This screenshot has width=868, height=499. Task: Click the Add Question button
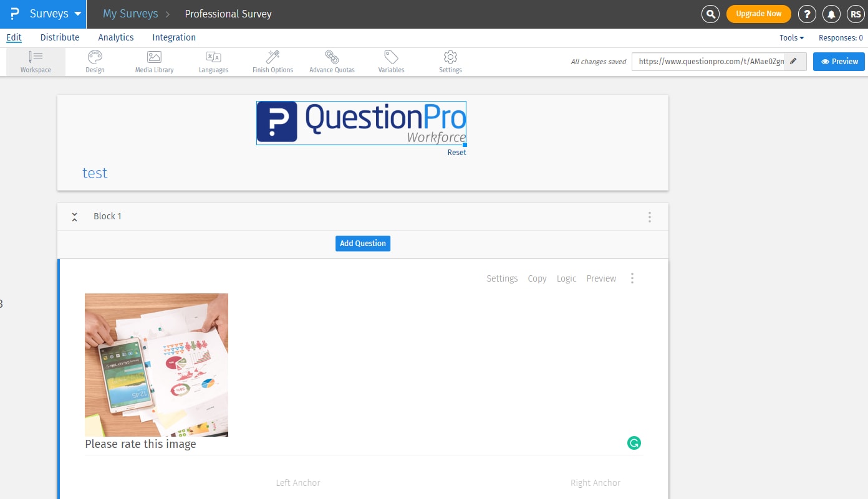(x=362, y=243)
